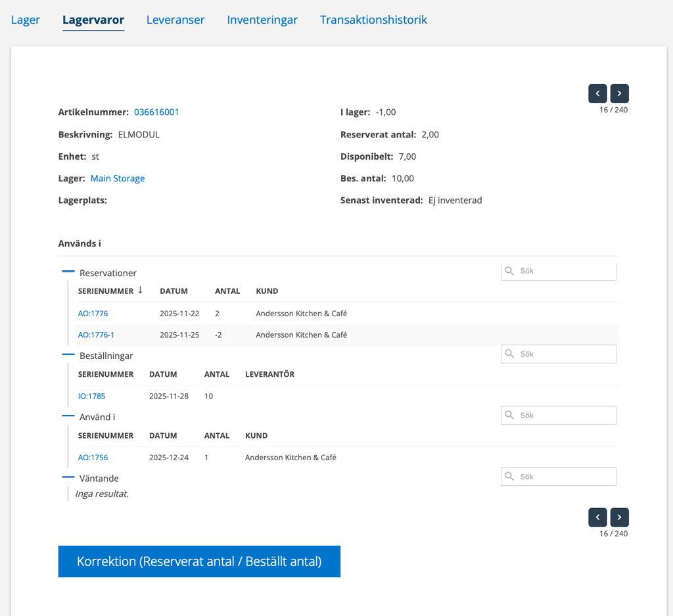
Task: Open the Transaktionshistorik tab
Action: tap(373, 20)
